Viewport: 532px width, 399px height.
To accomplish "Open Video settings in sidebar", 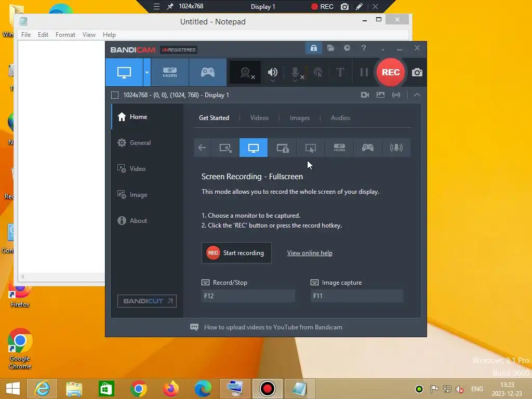I will point(147,169).
